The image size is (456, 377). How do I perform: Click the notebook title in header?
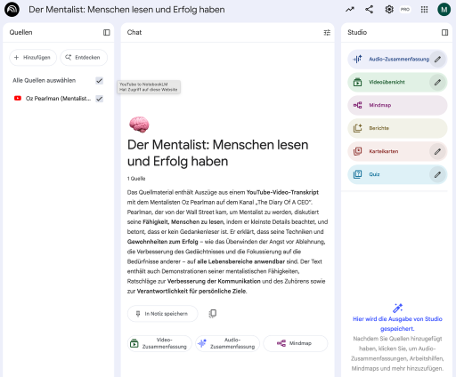[x=127, y=10]
